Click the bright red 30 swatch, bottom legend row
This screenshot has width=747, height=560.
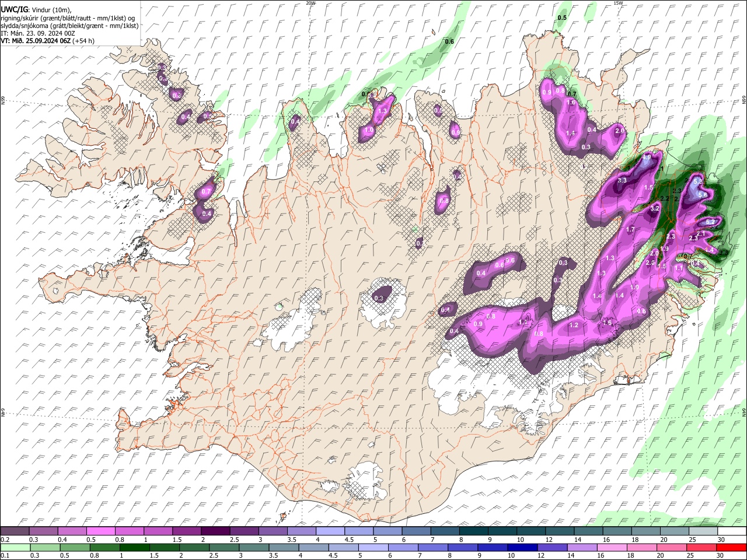pos(731,547)
